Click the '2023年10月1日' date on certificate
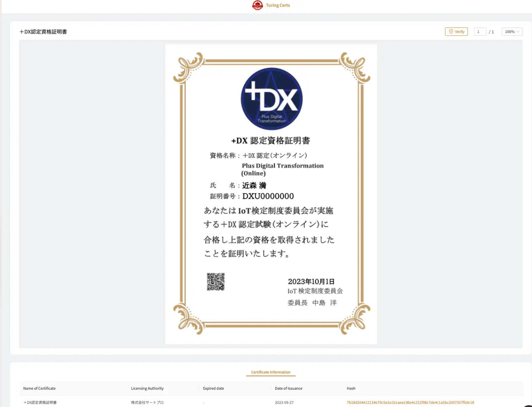Image resolution: width=532 pixels, height=407 pixels. (311, 281)
